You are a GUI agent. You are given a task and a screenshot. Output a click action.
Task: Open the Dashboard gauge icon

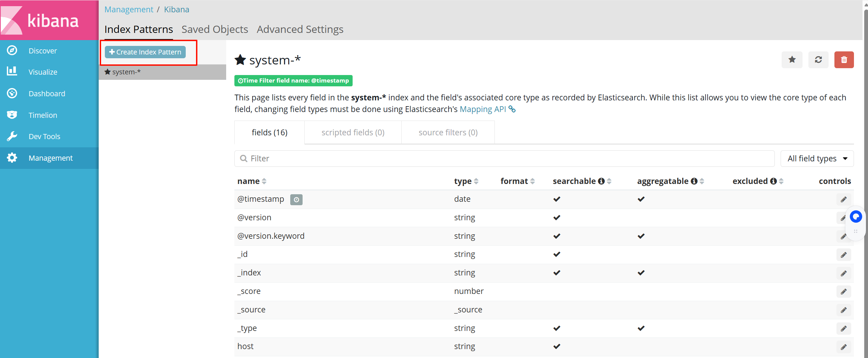(12, 93)
